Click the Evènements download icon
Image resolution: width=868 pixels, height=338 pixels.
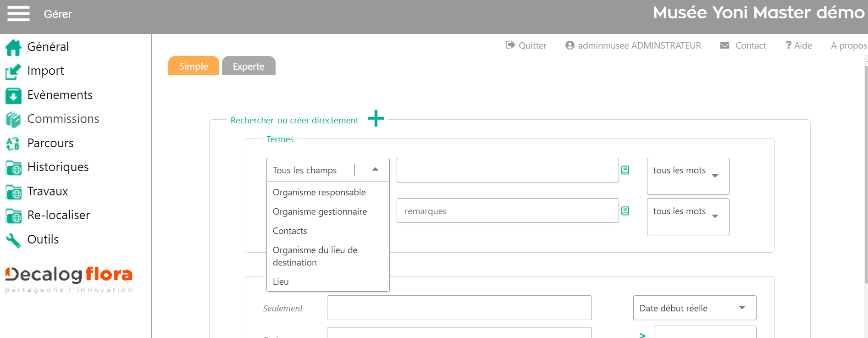[13, 95]
